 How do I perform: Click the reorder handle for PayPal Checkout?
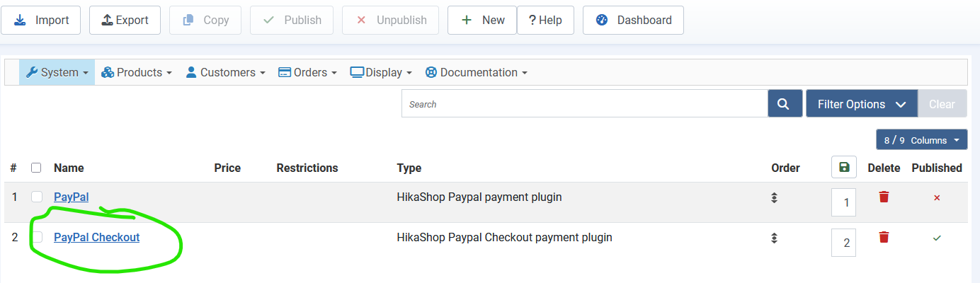[775, 238]
